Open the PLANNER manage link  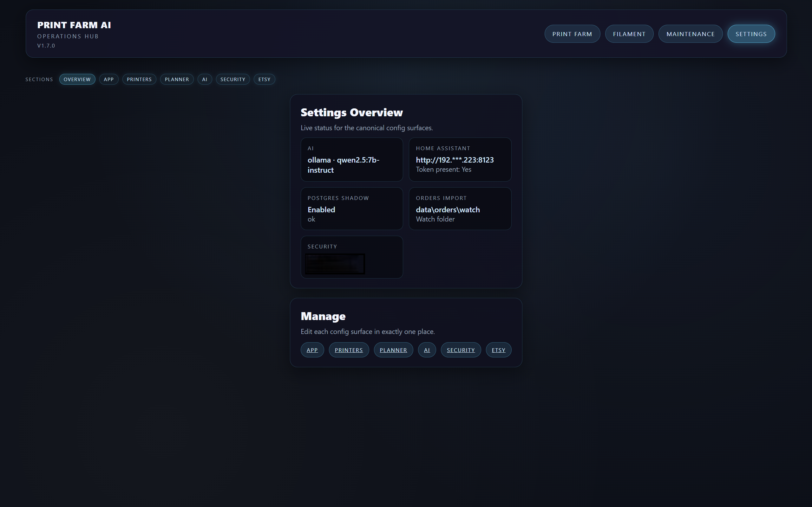click(x=393, y=350)
